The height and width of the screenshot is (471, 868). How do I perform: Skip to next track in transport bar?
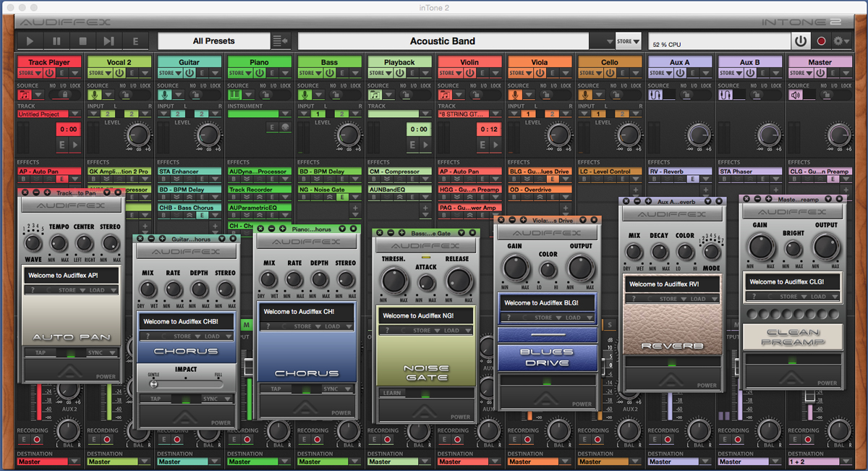click(109, 41)
